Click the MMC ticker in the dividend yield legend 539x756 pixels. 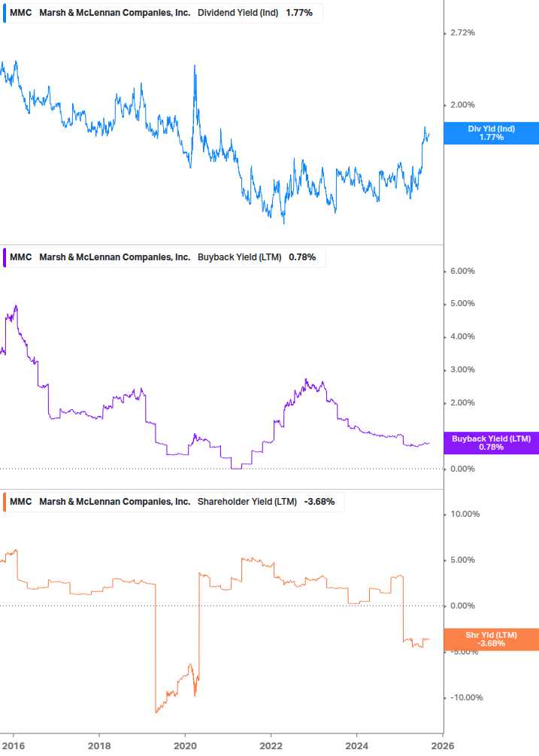click(x=21, y=13)
